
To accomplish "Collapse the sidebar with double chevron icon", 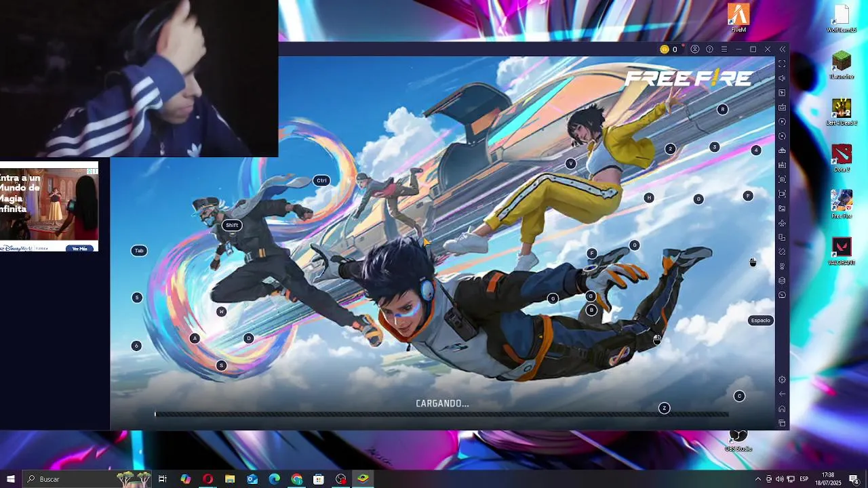I will click(782, 49).
